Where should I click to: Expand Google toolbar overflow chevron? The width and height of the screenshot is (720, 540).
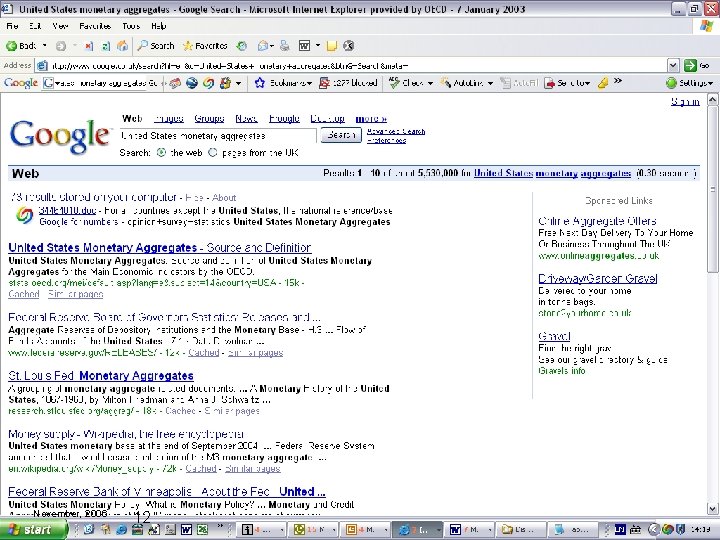pos(618,81)
